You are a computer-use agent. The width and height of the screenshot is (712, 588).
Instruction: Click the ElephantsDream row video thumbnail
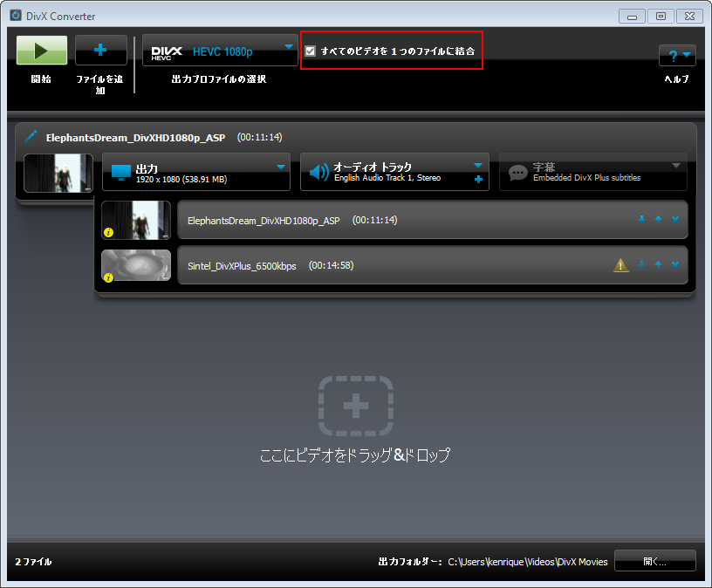coord(136,220)
